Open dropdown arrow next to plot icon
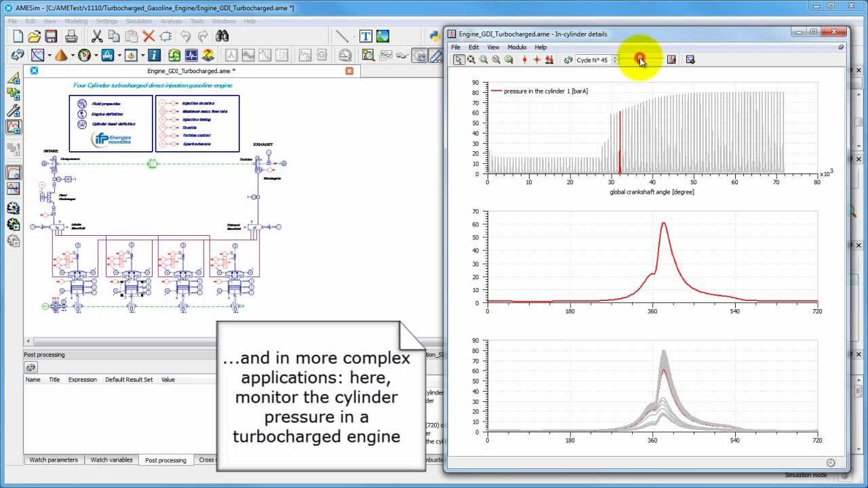The width and height of the screenshot is (868, 488). pos(49,56)
